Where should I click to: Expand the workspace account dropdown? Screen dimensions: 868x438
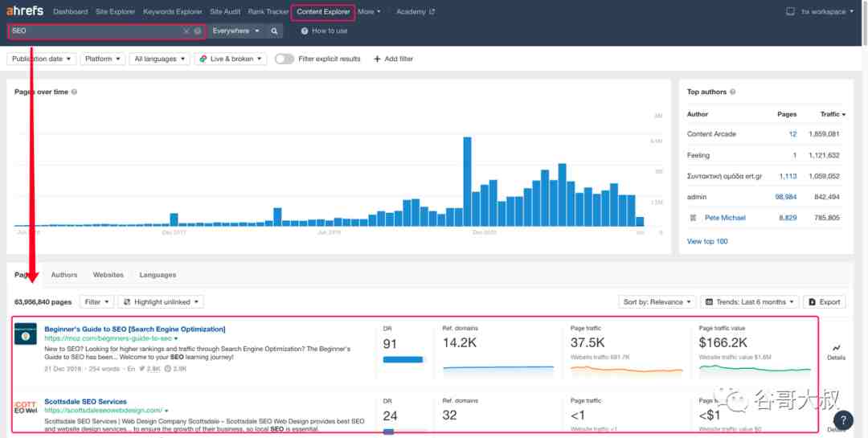(827, 11)
